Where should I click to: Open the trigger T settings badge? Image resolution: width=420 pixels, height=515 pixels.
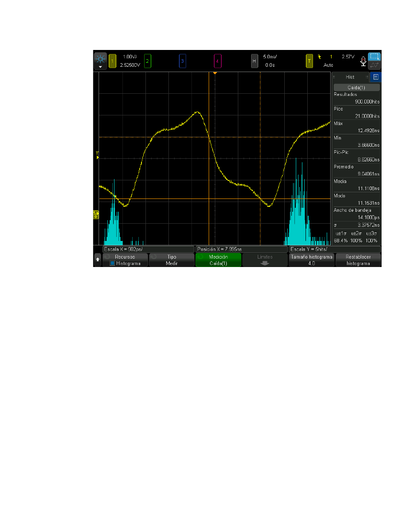[x=309, y=61]
